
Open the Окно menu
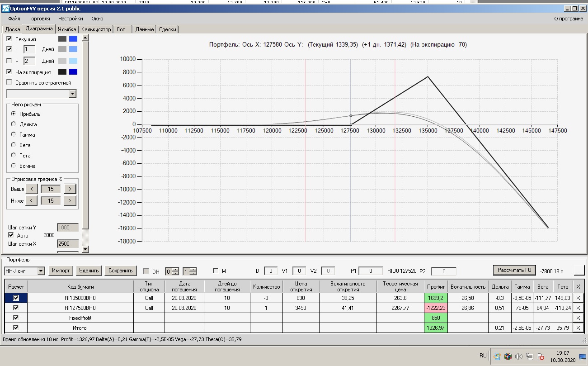[97, 19]
